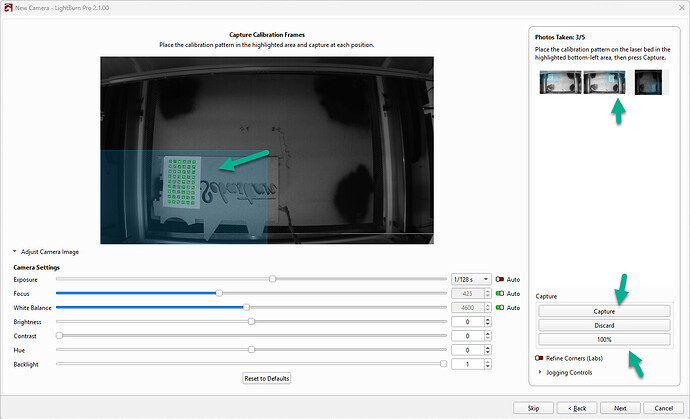This screenshot has width=690, height=419.
Task: Toggle Focus Auto switch
Action: [499, 294]
